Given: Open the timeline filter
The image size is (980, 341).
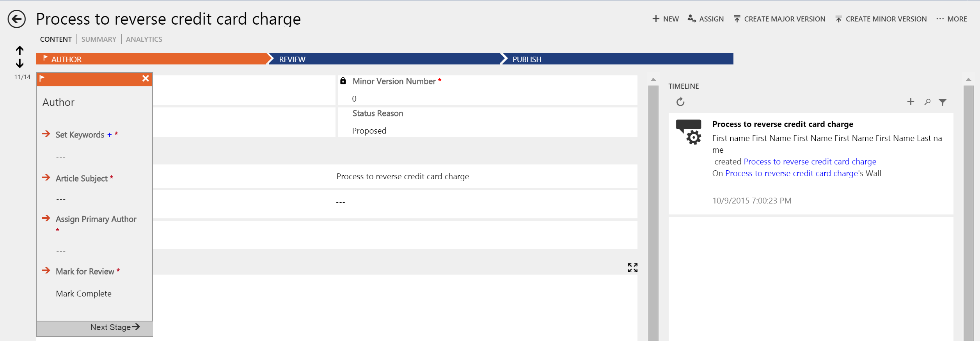Looking at the screenshot, I should [943, 102].
